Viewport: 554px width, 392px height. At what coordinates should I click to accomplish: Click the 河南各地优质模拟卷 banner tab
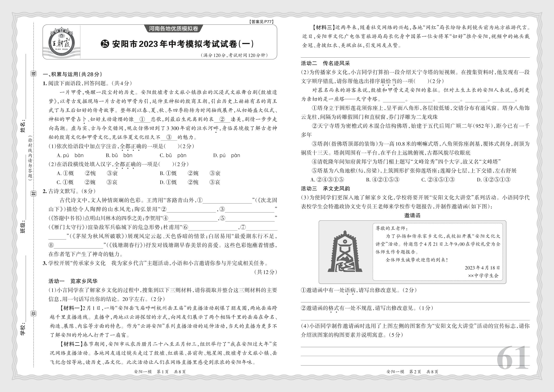click(x=173, y=29)
